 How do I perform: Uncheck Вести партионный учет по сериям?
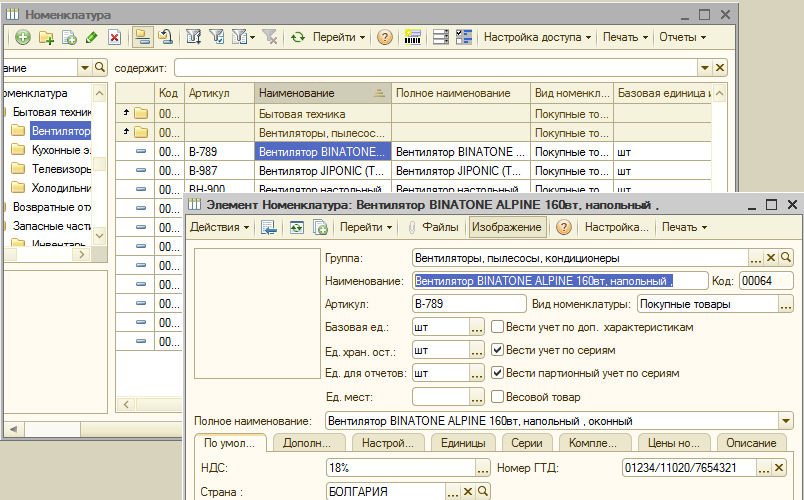497,373
